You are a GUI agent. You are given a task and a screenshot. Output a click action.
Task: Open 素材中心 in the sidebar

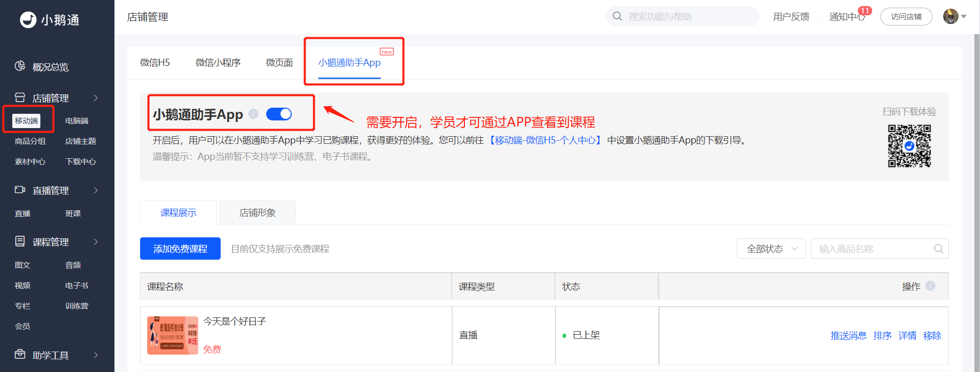coord(30,162)
